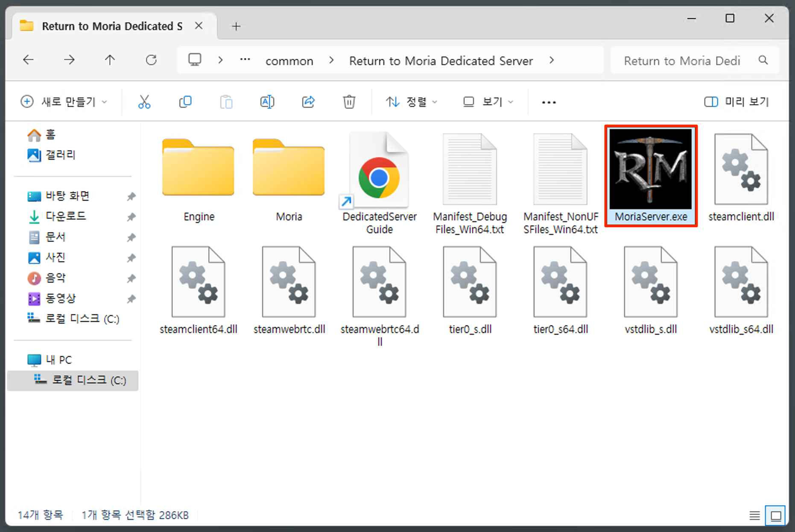Click the search box Return to Moria Dedi
This screenshot has height=532, width=795.
[695, 60]
